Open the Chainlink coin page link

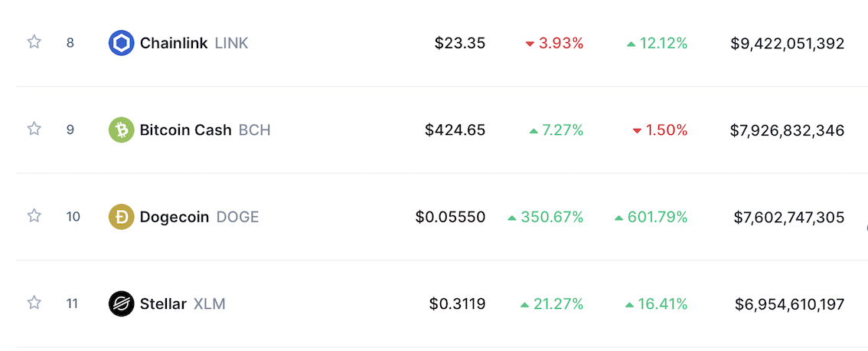click(174, 43)
